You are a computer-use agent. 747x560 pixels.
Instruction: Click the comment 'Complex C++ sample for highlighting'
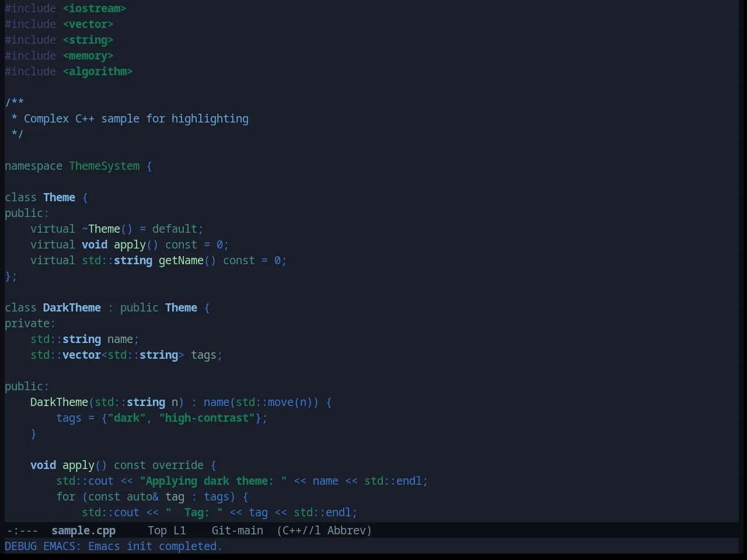click(136, 118)
